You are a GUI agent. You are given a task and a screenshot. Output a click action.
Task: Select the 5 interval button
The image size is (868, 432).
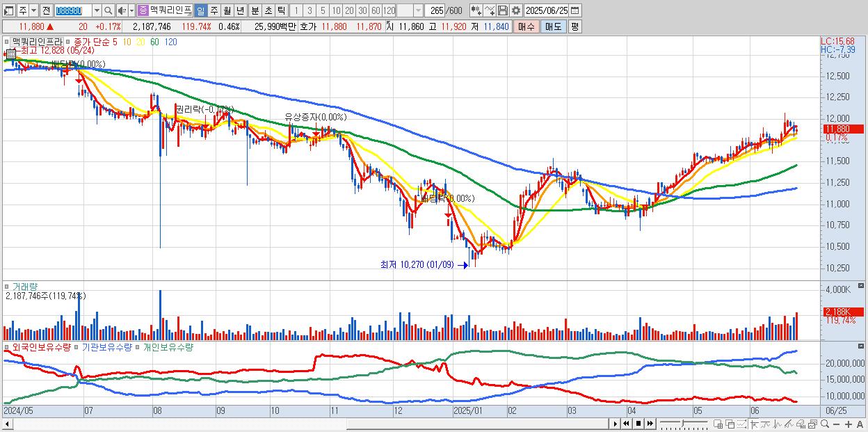(323, 10)
